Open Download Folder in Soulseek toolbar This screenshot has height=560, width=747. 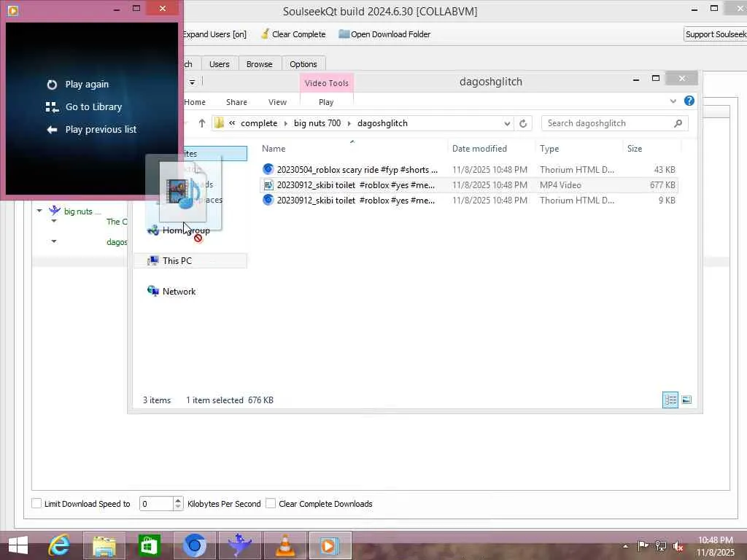[x=384, y=34]
